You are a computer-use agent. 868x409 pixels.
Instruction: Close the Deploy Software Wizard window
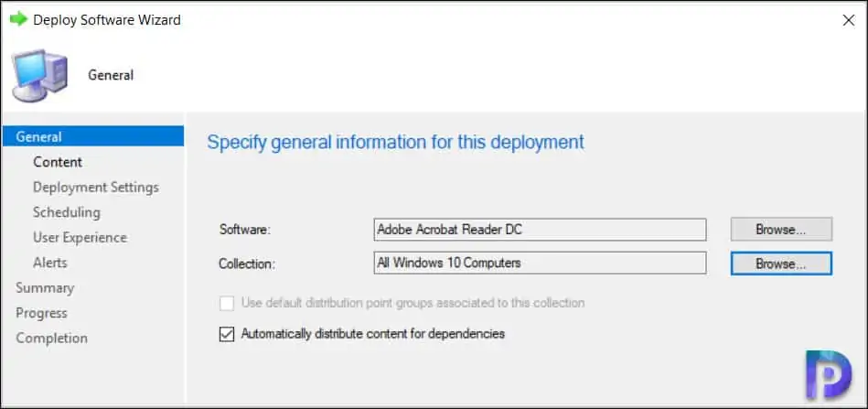click(x=848, y=20)
